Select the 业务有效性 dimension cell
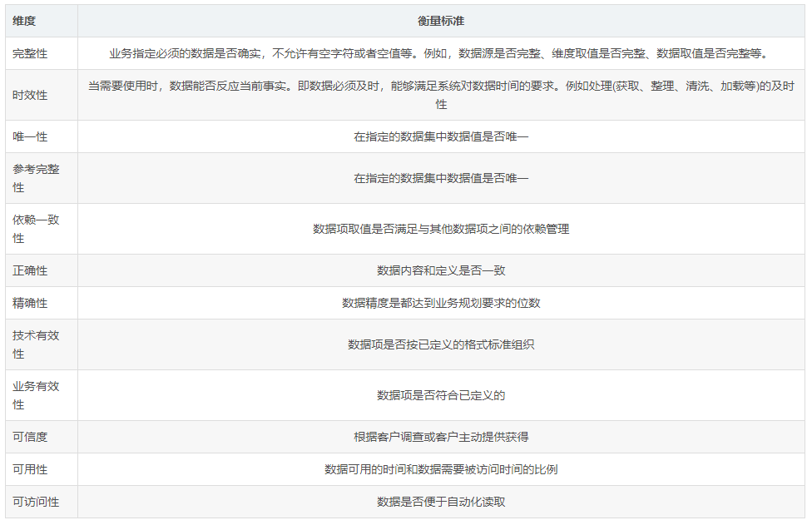This screenshot has width=812, height=525. coord(42,395)
